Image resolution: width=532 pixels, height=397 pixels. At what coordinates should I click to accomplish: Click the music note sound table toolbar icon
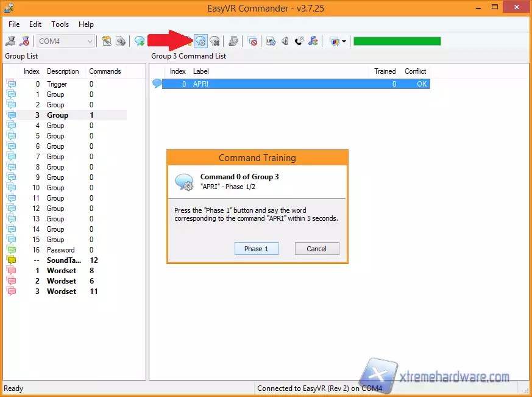tap(313, 41)
